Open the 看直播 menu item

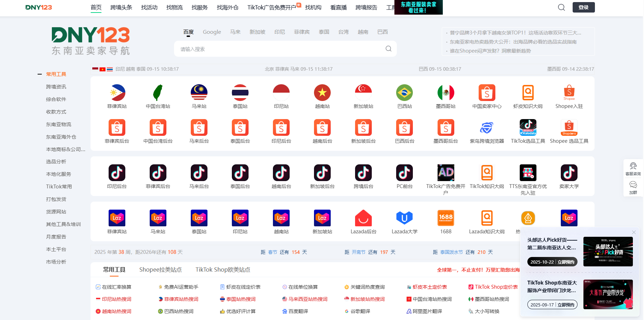338,7
